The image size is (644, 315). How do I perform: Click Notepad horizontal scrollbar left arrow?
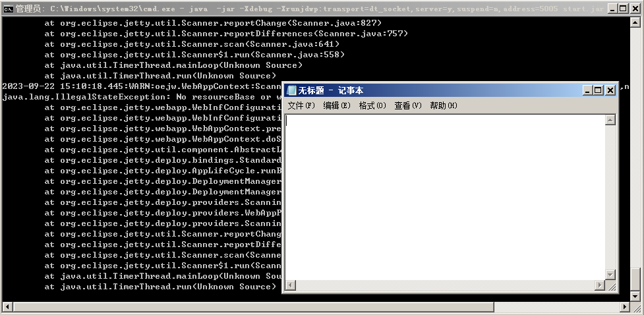click(x=291, y=285)
